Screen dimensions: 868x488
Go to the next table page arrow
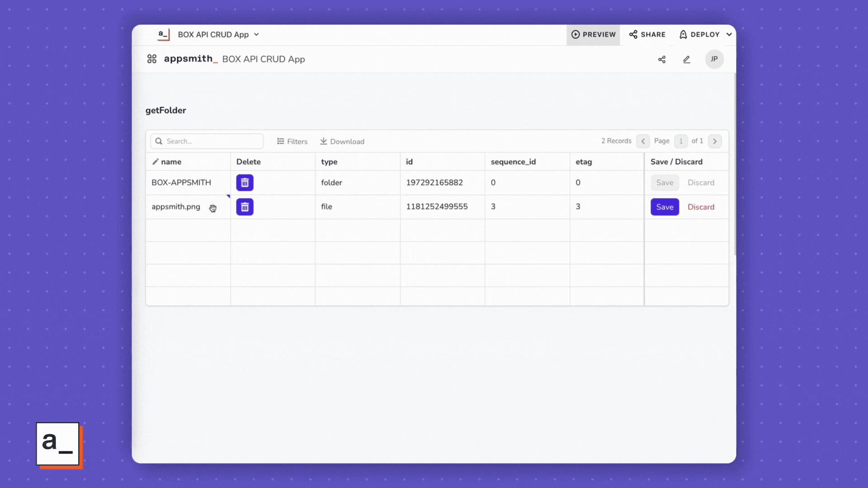tap(715, 141)
